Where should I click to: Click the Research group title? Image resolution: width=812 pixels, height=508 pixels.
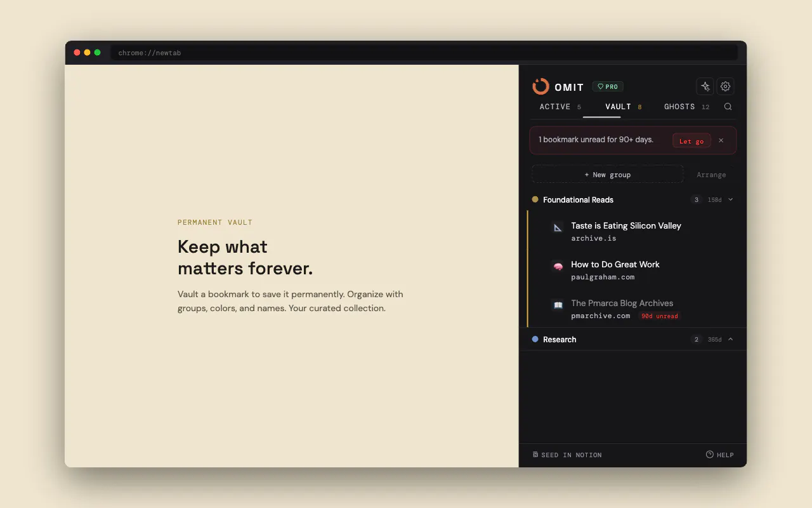tap(560, 339)
